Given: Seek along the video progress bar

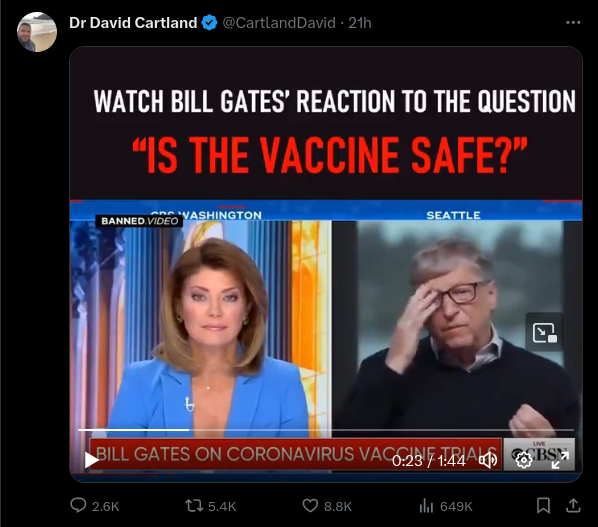Looking at the screenshot, I should pyautogui.click(x=326, y=430).
